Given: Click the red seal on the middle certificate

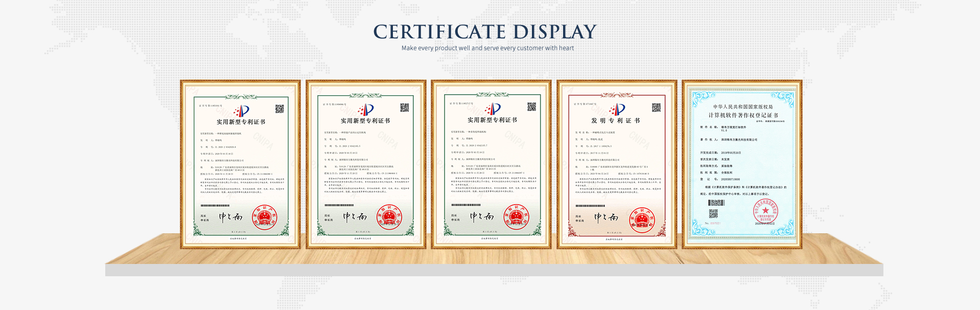Looking at the screenshot, I should click(x=516, y=217).
